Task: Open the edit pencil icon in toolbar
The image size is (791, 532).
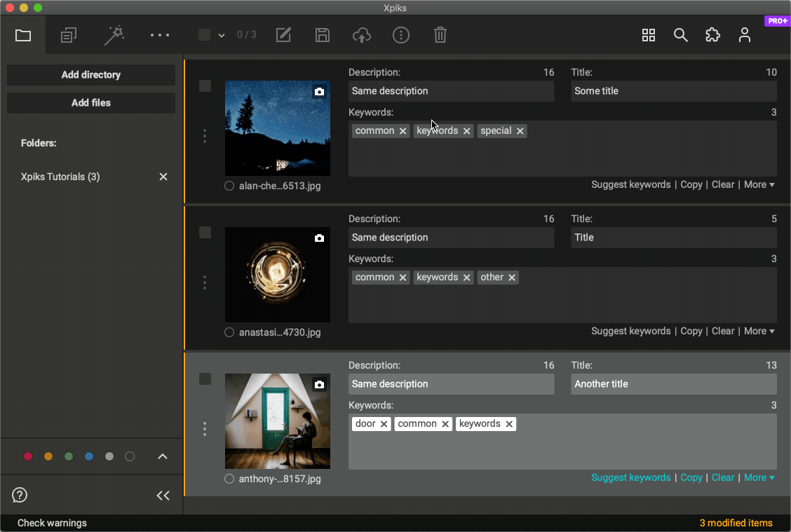Action: [x=283, y=35]
